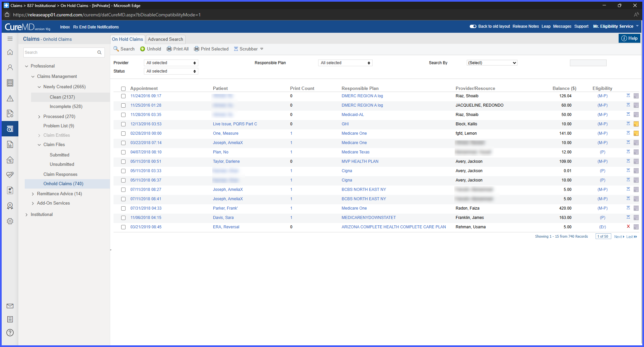
Task: Click the sidebar Search input field
Action: pyautogui.click(x=60, y=52)
